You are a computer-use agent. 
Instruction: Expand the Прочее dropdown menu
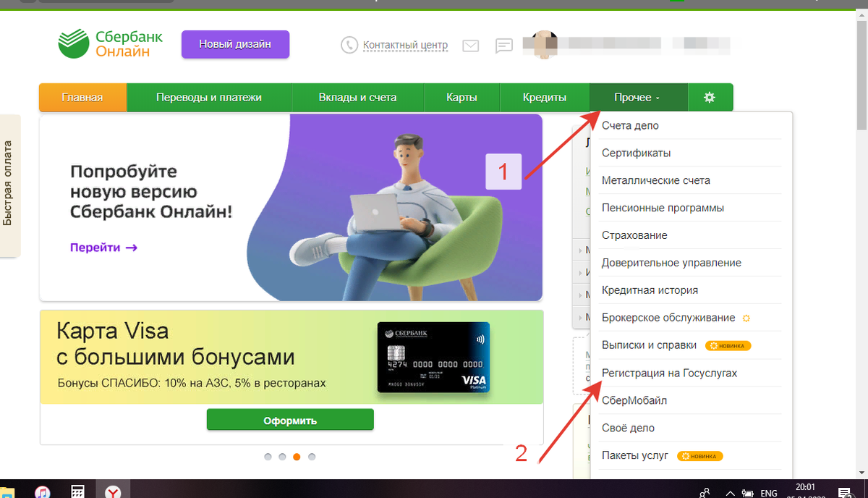638,97
